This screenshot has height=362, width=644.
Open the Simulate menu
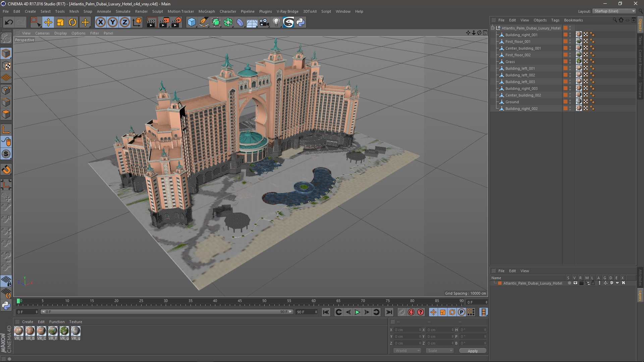pyautogui.click(x=123, y=11)
